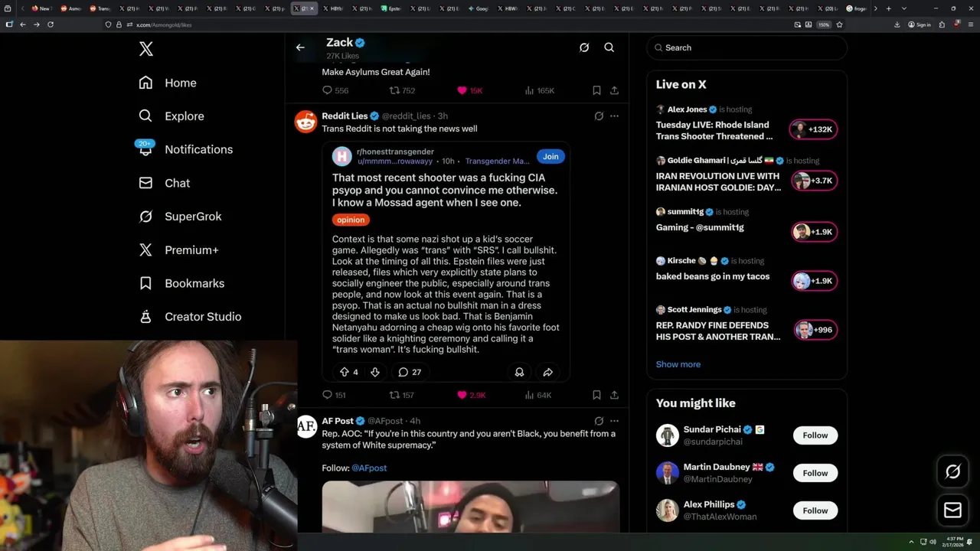Click the X logo icon
The width and height of the screenshot is (980, 551).
coord(146,49)
